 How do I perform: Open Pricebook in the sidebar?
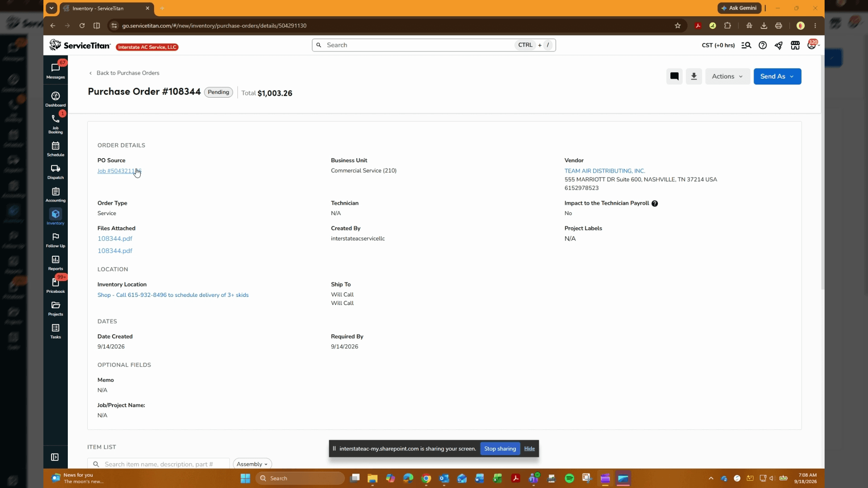point(56,286)
